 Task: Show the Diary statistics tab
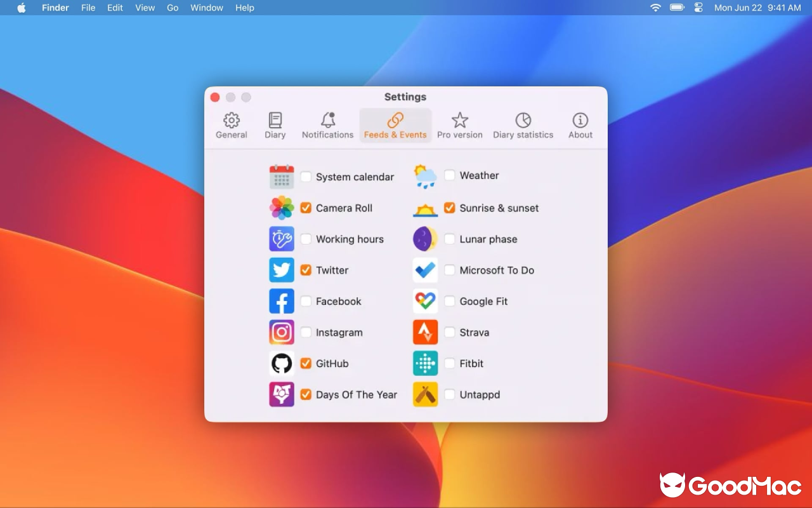point(523,125)
